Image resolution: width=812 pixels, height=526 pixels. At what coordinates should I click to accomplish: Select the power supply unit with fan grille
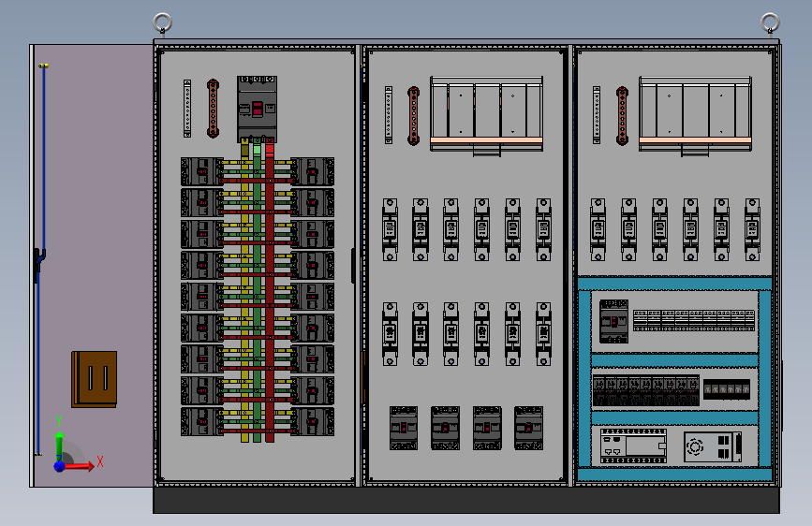click(713, 446)
